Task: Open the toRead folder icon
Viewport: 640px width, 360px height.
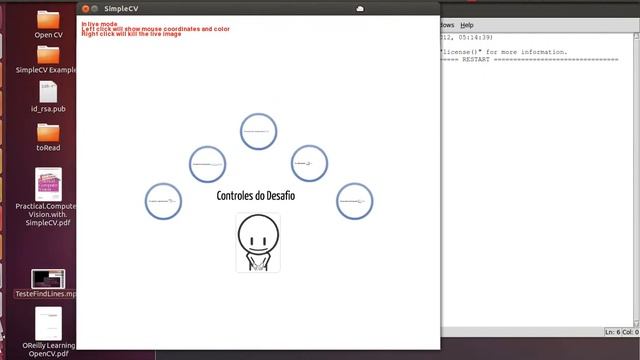Action: tap(48, 133)
